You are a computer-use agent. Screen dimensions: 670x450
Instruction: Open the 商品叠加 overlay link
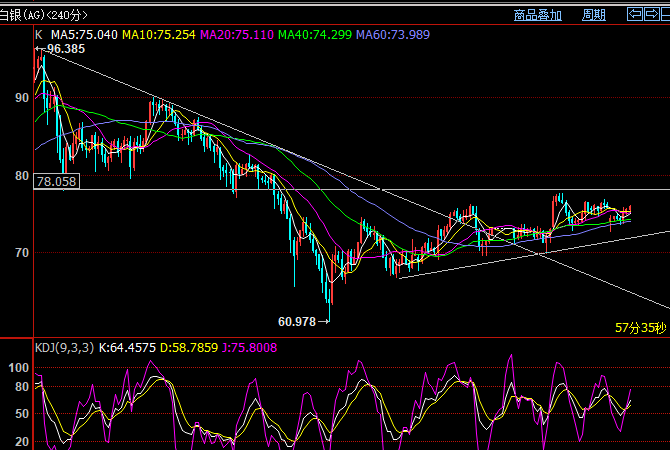pos(537,14)
